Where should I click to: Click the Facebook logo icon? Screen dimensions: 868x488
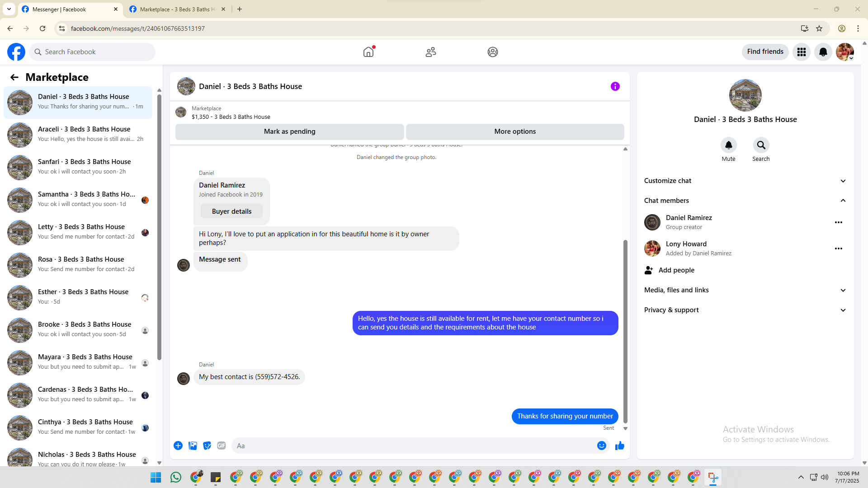pos(16,52)
